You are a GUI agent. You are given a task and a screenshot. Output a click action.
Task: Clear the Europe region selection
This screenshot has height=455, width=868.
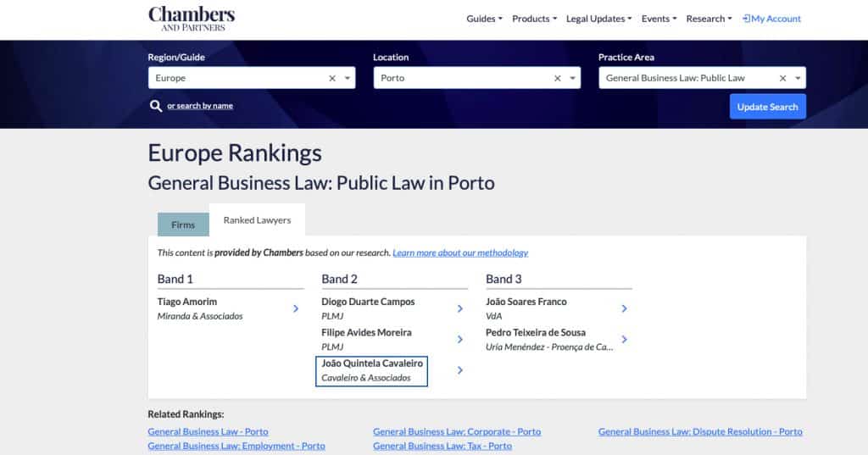tap(332, 78)
